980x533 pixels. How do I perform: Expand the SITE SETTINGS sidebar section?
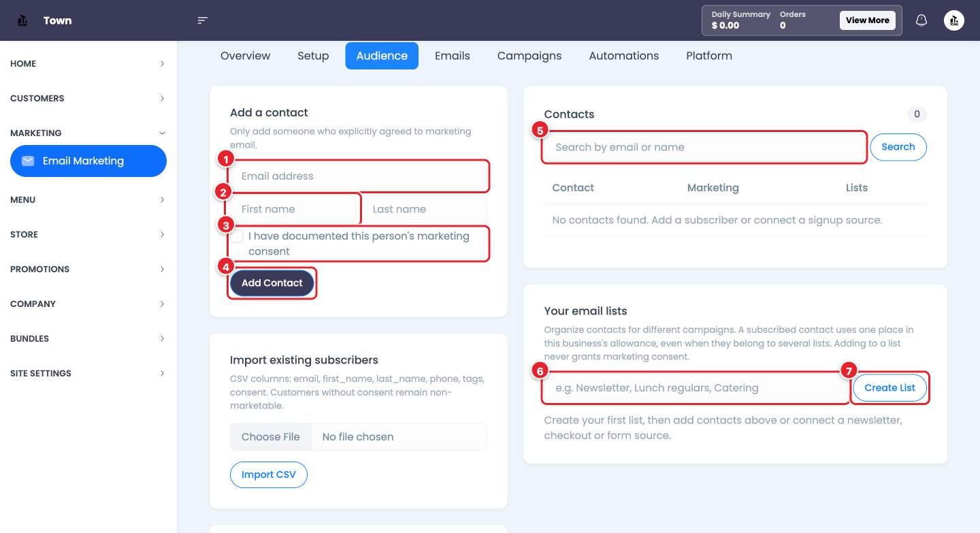pos(88,373)
